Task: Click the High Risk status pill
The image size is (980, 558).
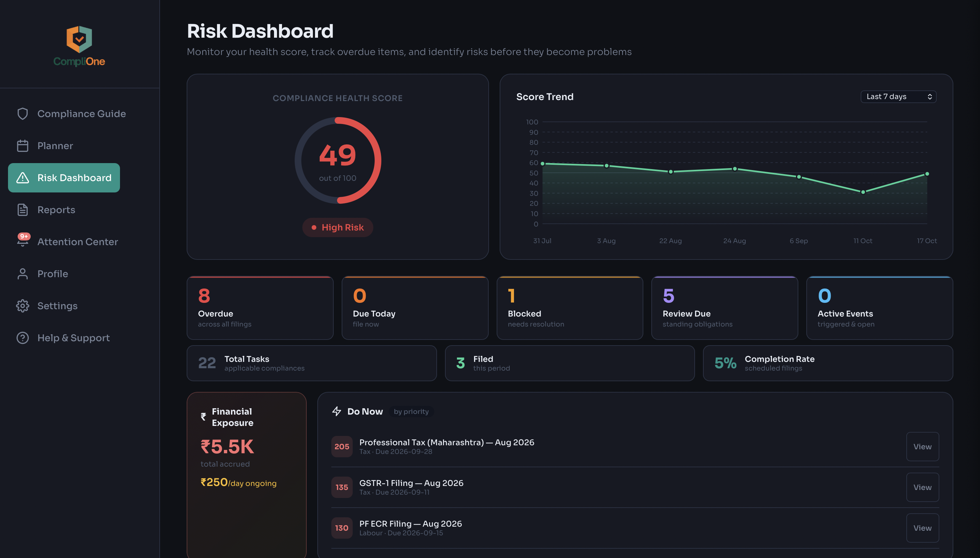Action: tap(337, 227)
